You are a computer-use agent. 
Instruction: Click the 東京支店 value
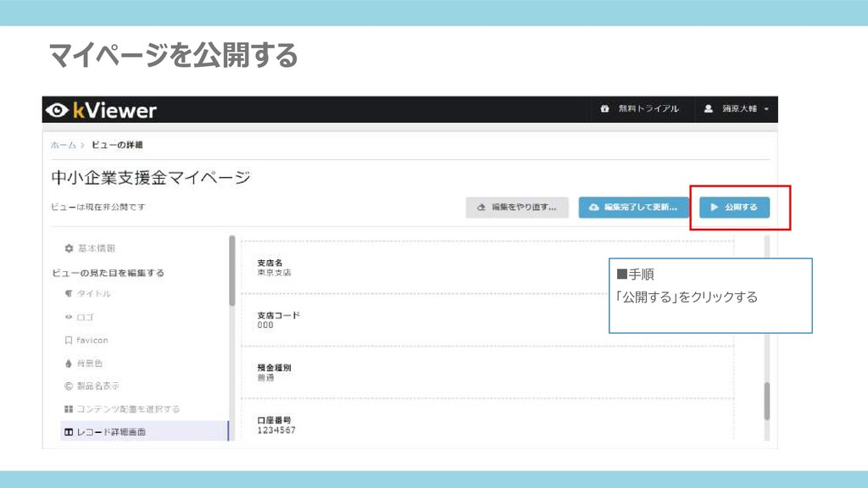pyautogui.click(x=274, y=273)
